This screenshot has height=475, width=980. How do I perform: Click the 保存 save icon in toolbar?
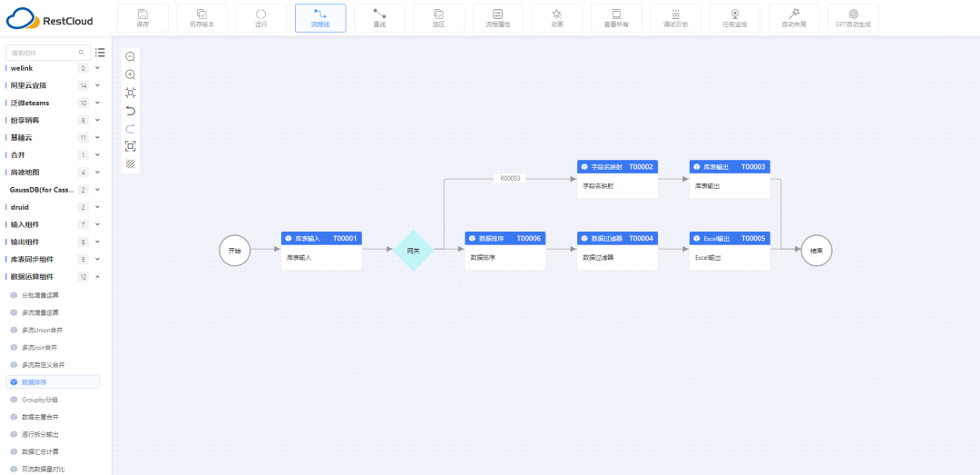142,17
